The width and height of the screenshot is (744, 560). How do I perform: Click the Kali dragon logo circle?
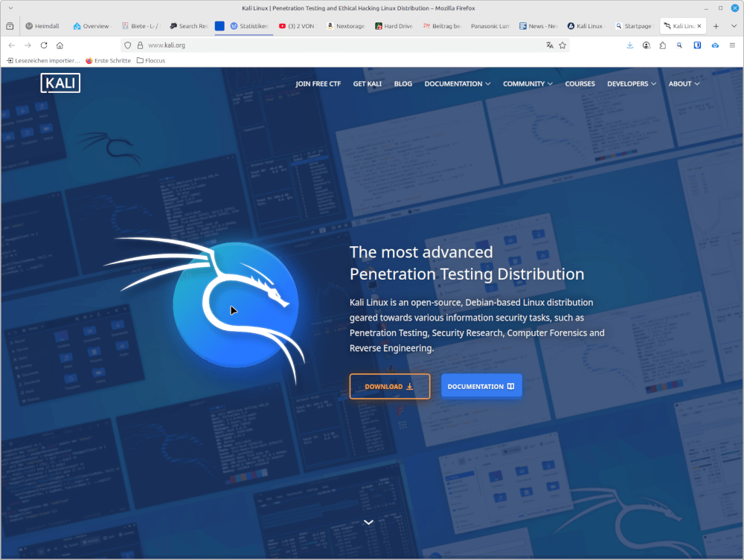pyautogui.click(x=236, y=305)
